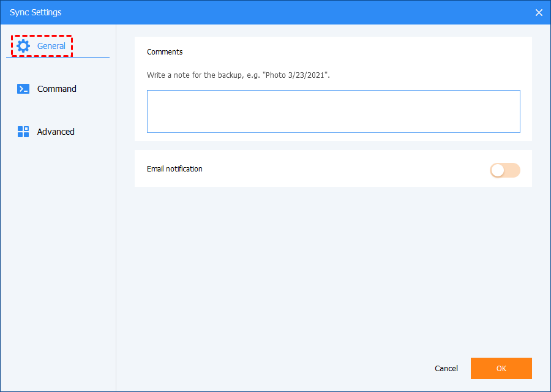Click the Comments heading label
This screenshot has width=551, height=392.
[x=165, y=52]
